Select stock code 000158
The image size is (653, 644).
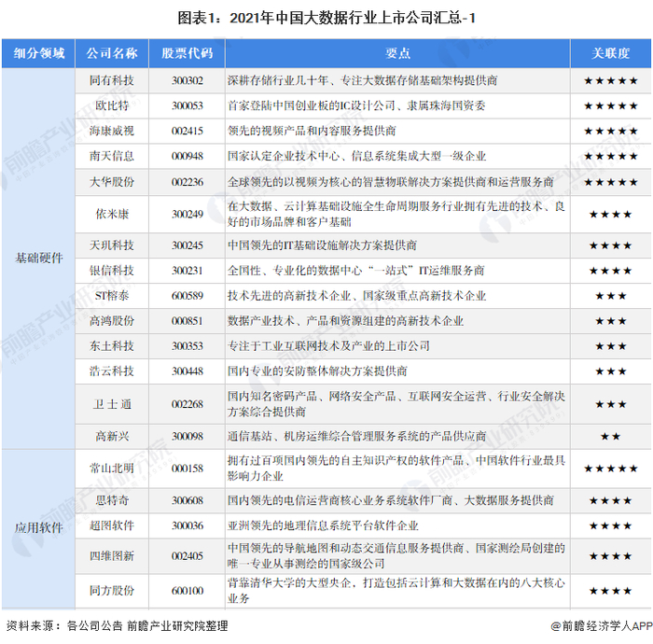pos(187,469)
